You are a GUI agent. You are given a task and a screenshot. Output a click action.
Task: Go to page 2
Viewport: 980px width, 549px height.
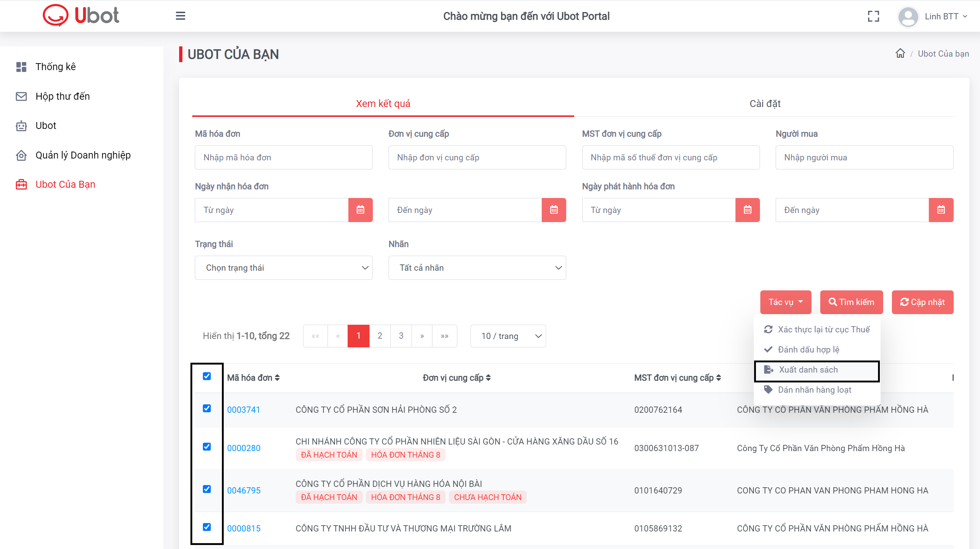coord(380,336)
